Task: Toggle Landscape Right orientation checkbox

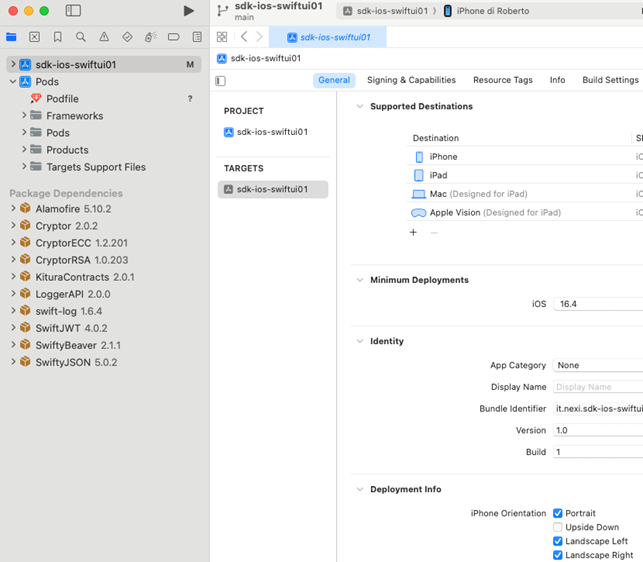Action: click(x=558, y=555)
